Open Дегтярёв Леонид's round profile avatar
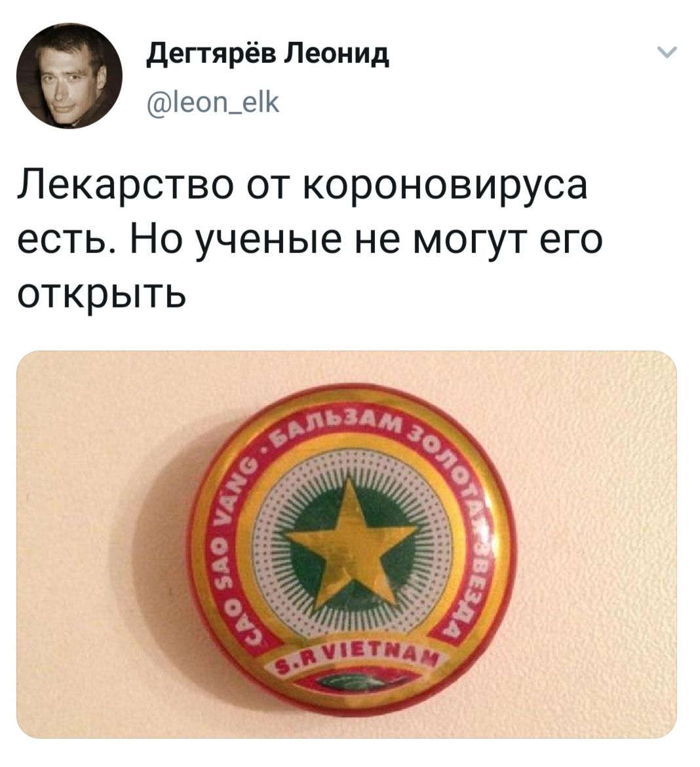Screen dimensions: 700x767 (69, 76)
